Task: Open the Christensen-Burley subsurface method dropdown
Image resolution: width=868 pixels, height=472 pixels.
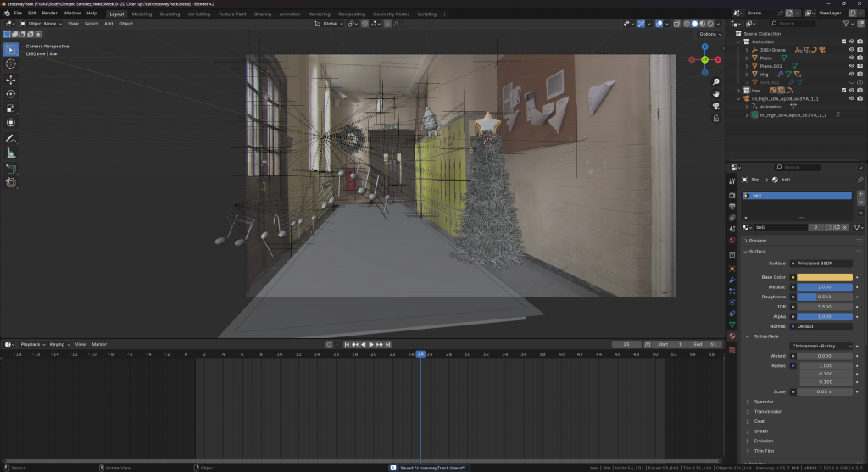Action: 821,347
